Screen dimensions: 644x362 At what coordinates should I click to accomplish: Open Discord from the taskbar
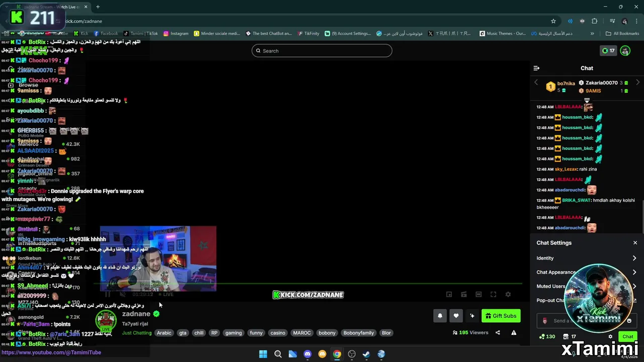(x=307, y=354)
